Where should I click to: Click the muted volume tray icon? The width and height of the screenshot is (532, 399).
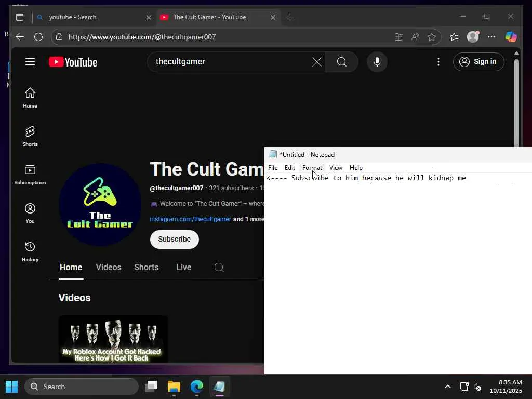pos(477,387)
